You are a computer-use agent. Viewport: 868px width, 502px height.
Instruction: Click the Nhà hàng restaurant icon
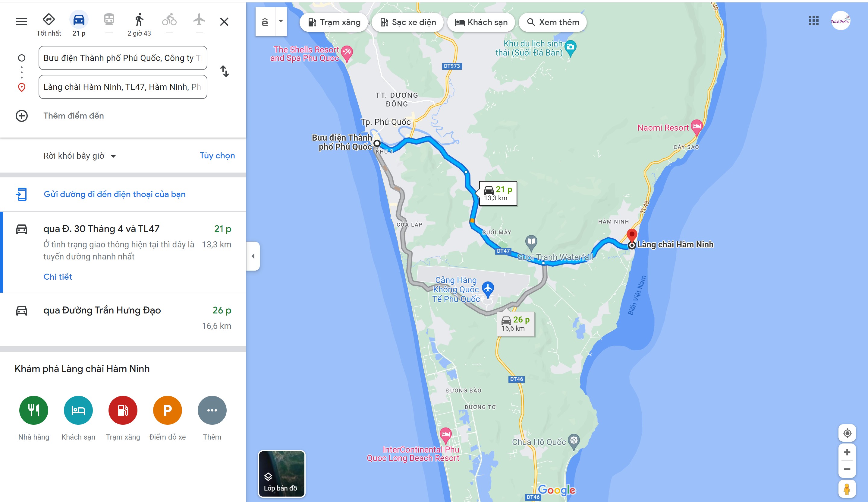click(34, 410)
